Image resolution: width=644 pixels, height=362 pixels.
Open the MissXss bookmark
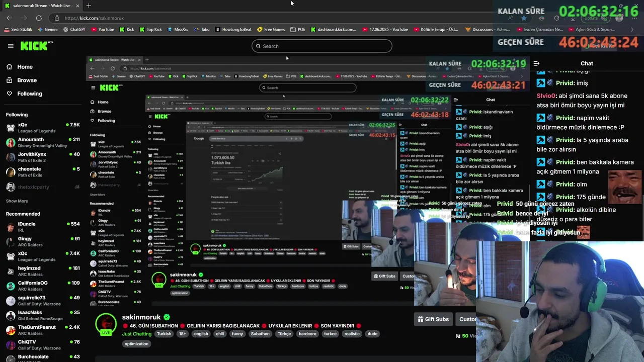coord(178,30)
